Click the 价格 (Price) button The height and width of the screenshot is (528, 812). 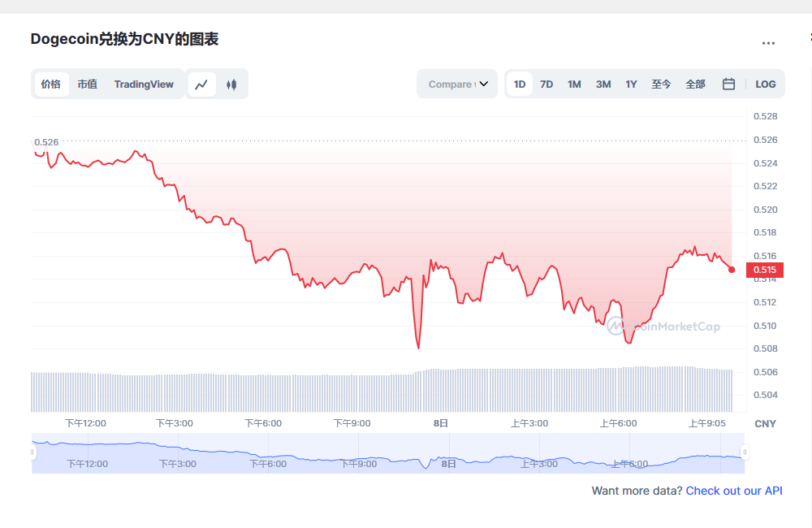tap(50, 84)
